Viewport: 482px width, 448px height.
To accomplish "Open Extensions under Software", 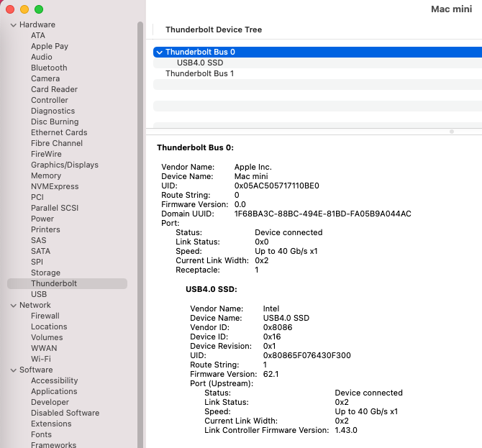I will click(x=51, y=424).
